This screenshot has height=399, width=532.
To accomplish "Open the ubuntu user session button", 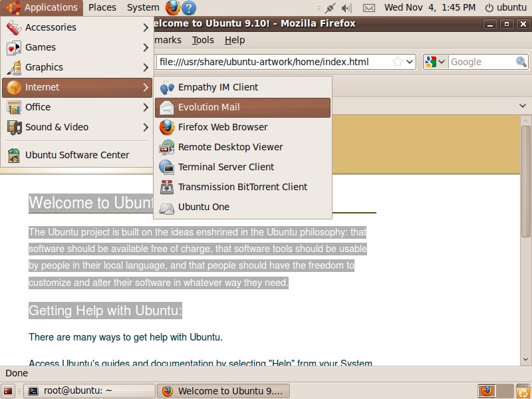I will tap(505, 7).
